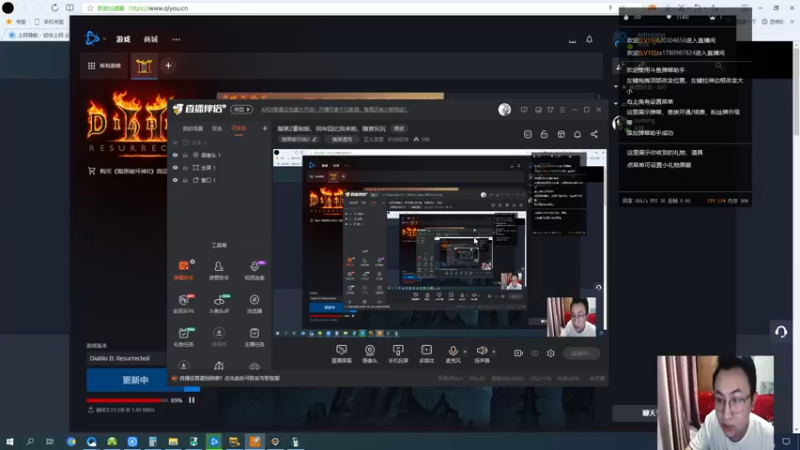Open the Windows Start menu
The image size is (800, 450).
pyautogui.click(x=9, y=442)
